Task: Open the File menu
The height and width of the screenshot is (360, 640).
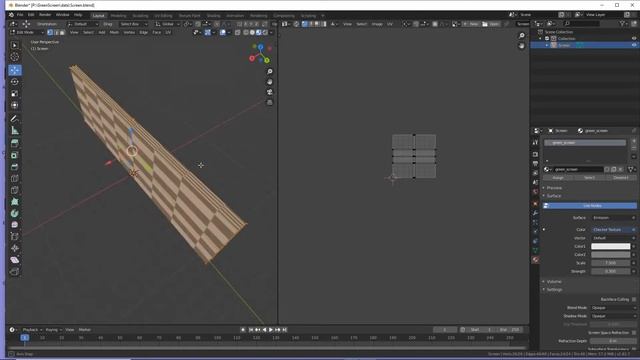Action: pos(20,15)
